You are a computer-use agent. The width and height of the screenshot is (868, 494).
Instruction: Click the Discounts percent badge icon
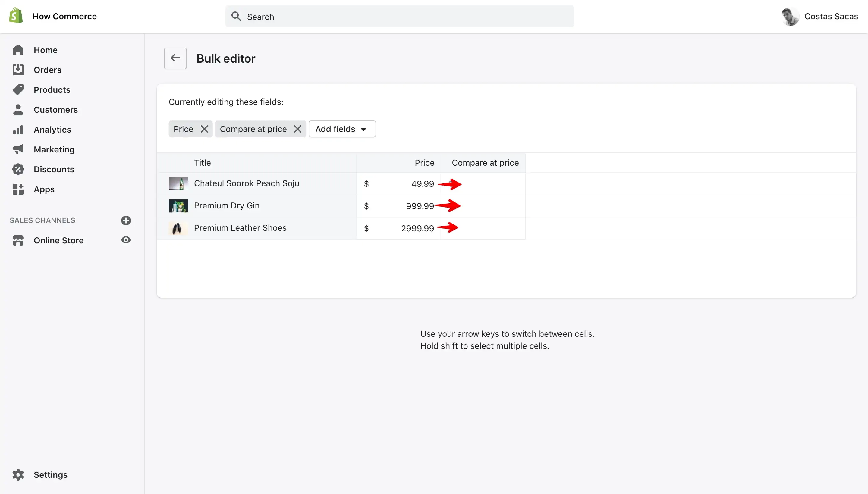click(x=18, y=169)
